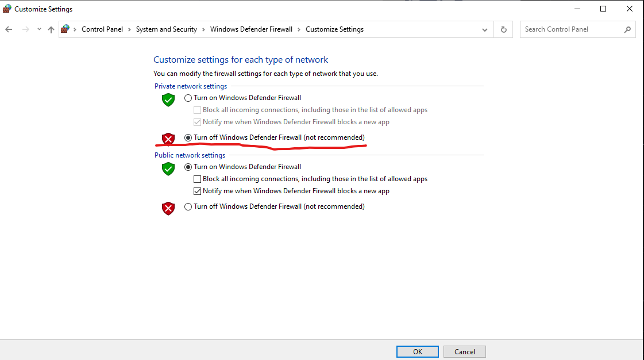Expand the chevron before Control Panel breadcrumb

tap(75, 29)
